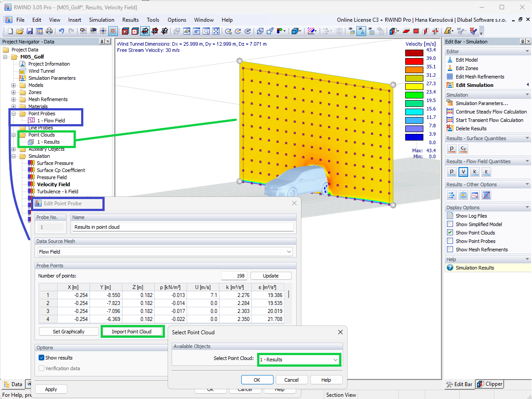532x399 pixels.
Task: Open the Clipper panel
Action: pyautogui.click(x=489, y=384)
